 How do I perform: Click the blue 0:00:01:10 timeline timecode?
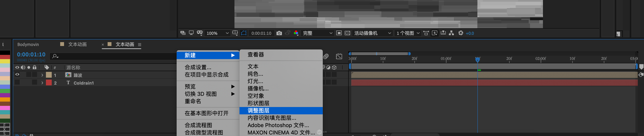point(31,54)
